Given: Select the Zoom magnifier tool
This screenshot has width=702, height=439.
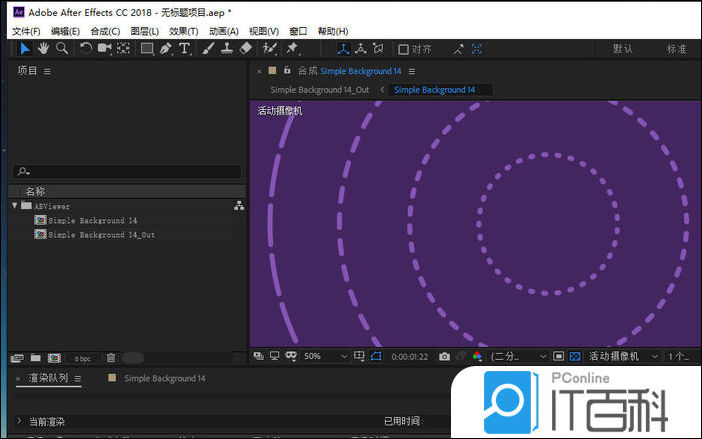Looking at the screenshot, I should pyautogui.click(x=61, y=48).
